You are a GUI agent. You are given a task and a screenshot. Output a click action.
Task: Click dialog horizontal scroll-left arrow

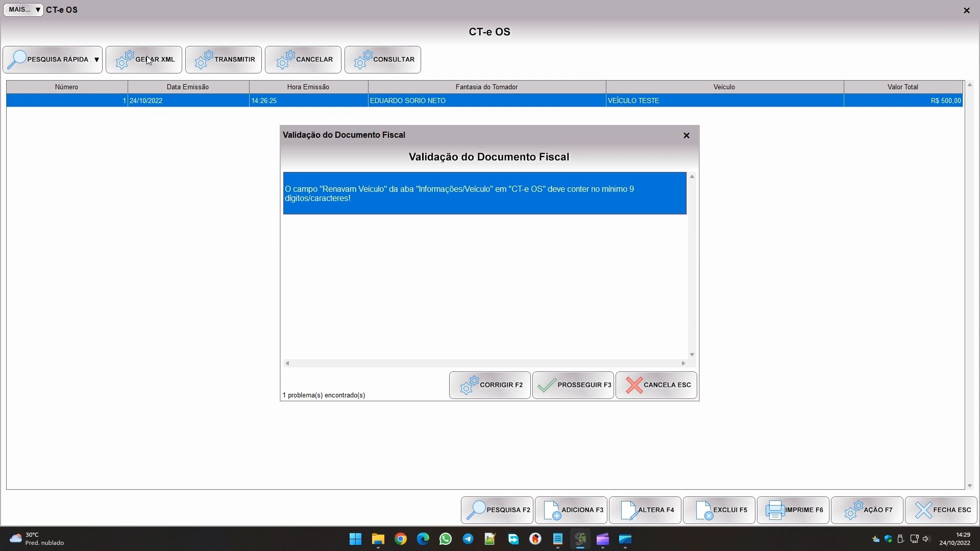(287, 363)
